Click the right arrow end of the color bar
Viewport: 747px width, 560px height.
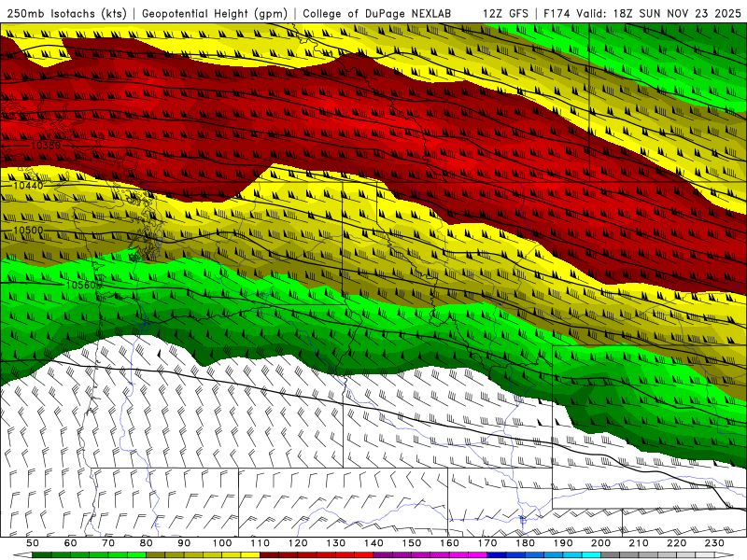coord(725,554)
